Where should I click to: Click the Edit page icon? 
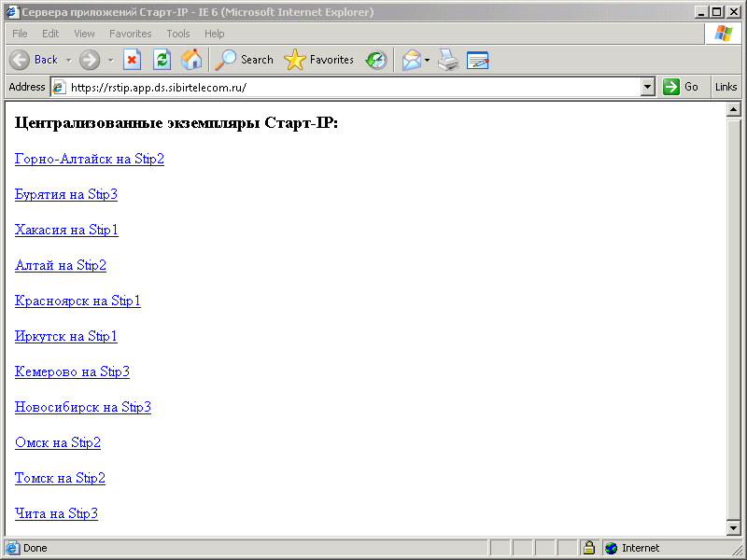(478, 60)
